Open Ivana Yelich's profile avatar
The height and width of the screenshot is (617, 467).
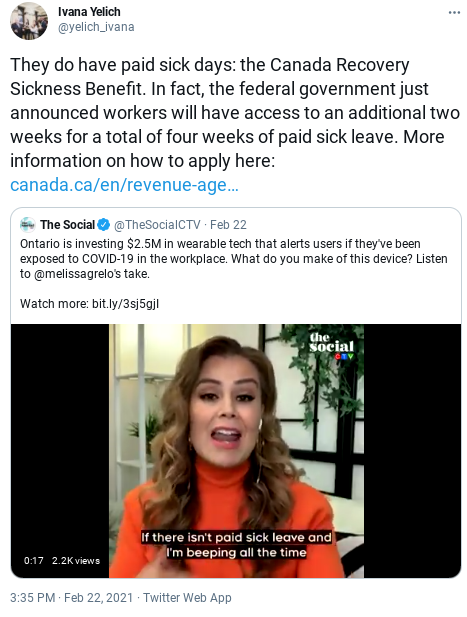click(29, 20)
